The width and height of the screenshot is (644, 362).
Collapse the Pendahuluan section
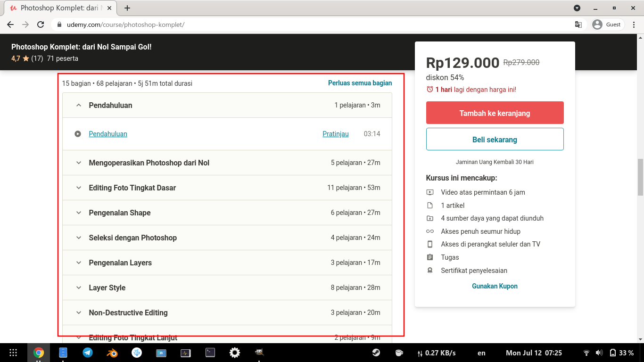79,106
